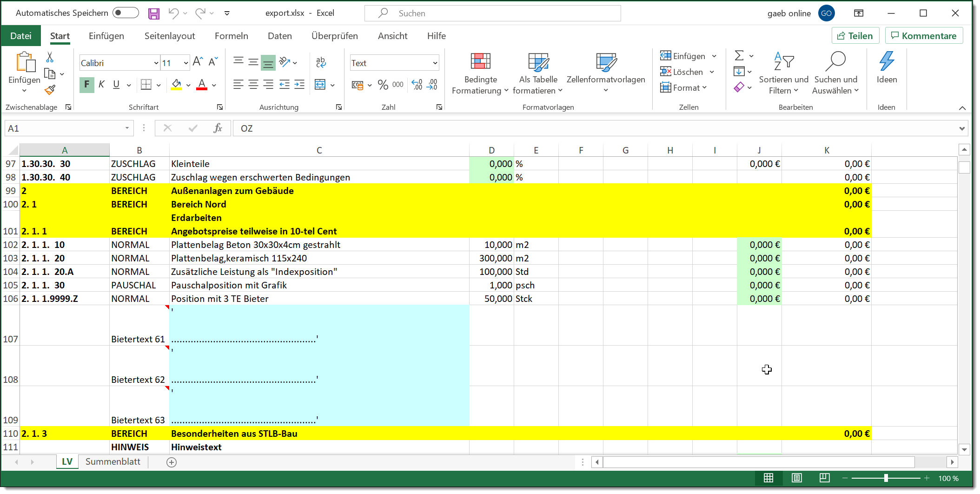Click the Kommentare button
The image size is (980, 494).
pos(923,36)
